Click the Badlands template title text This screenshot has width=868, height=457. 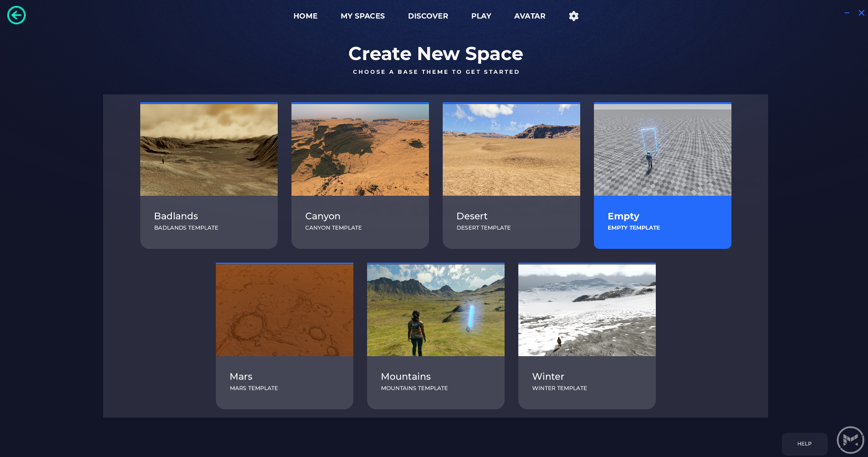click(x=176, y=216)
